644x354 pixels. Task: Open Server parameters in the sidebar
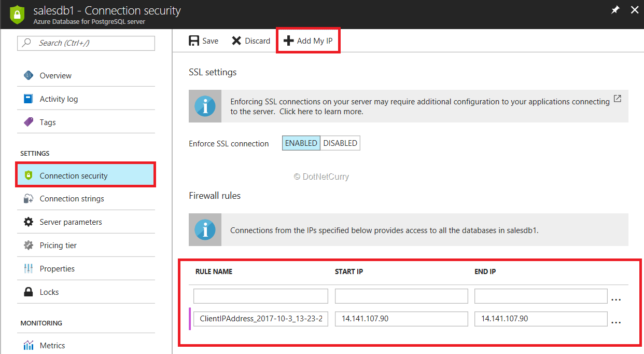(x=86, y=222)
